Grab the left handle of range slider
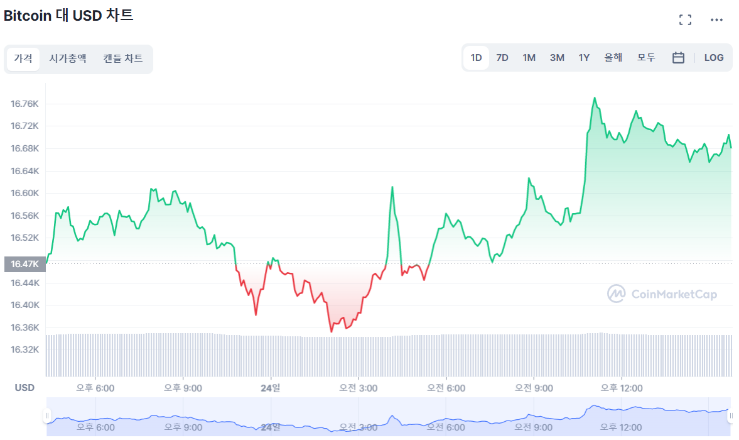 tap(47, 416)
